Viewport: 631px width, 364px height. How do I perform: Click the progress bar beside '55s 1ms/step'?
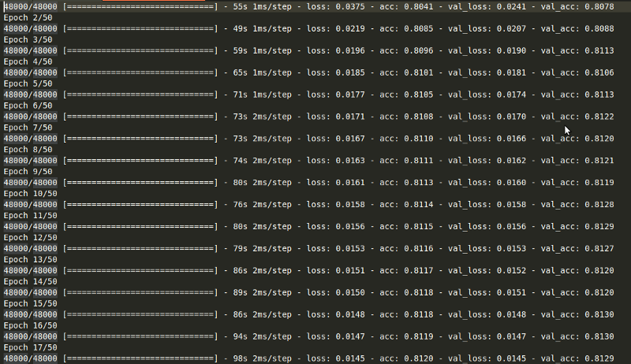click(x=140, y=7)
